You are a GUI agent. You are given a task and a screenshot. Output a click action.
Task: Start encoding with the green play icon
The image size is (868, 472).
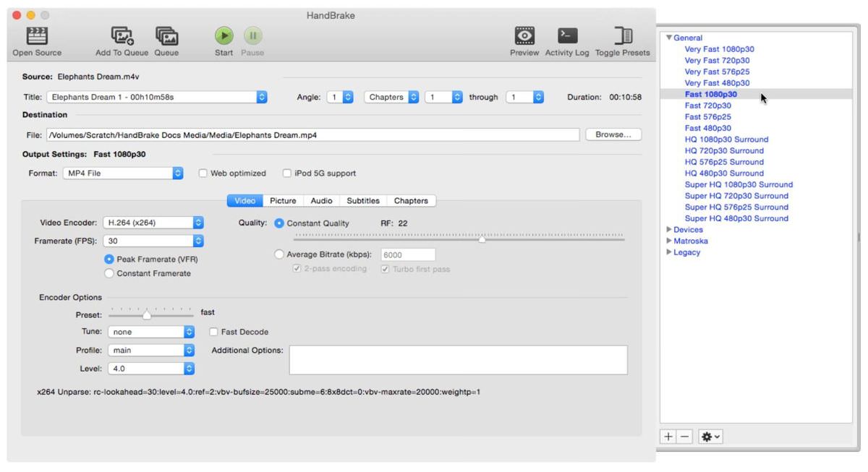(x=224, y=36)
